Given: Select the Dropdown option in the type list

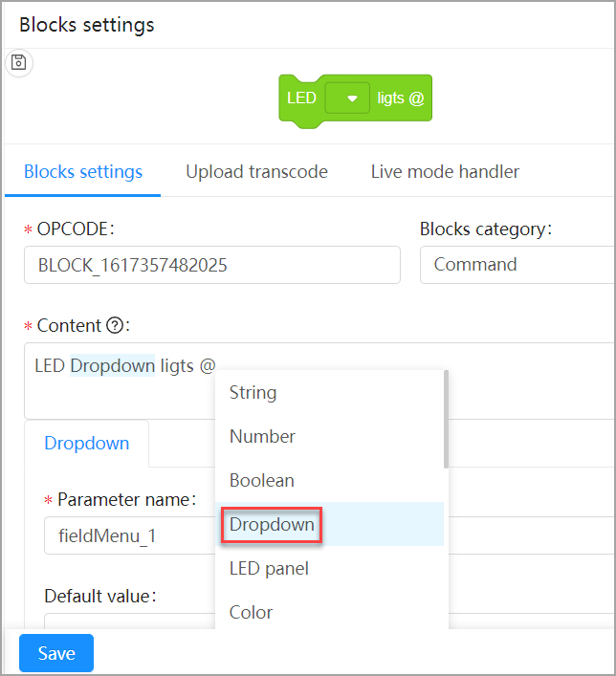Looking at the screenshot, I should tap(272, 525).
